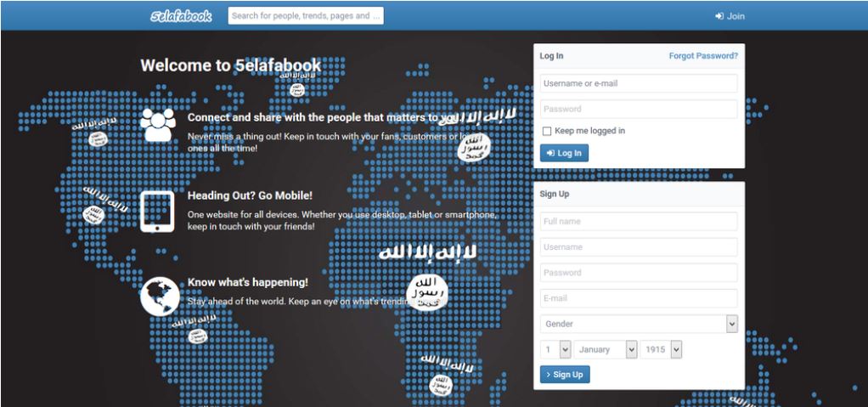Click the Welcome to 5elafabook heading
Viewport: 868px width, 407px height.
pyautogui.click(x=230, y=65)
